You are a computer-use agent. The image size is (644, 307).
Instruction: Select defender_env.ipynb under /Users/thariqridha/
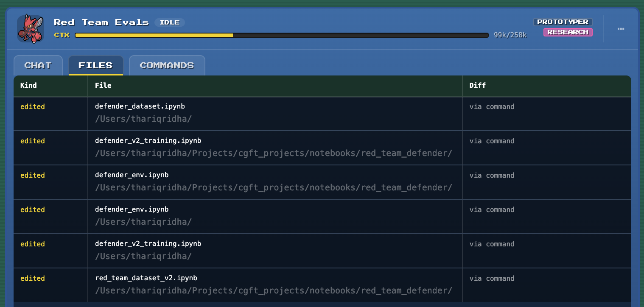[x=322, y=216]
